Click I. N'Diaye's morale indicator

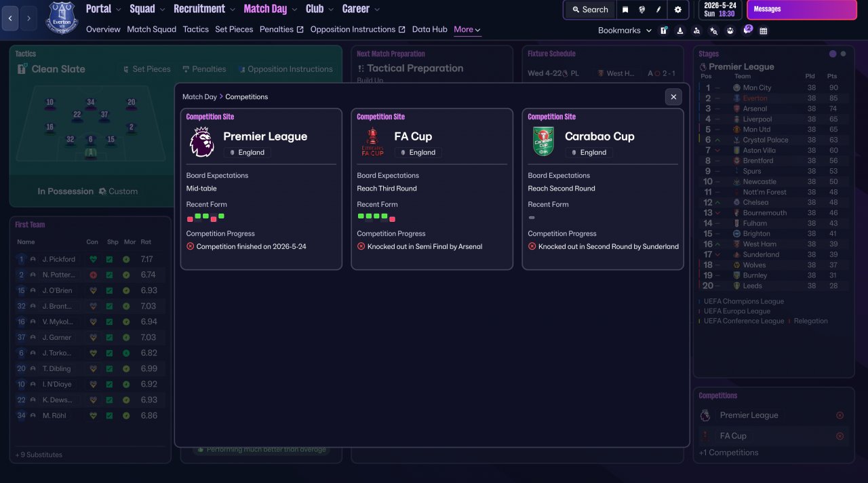click(126, 384)
